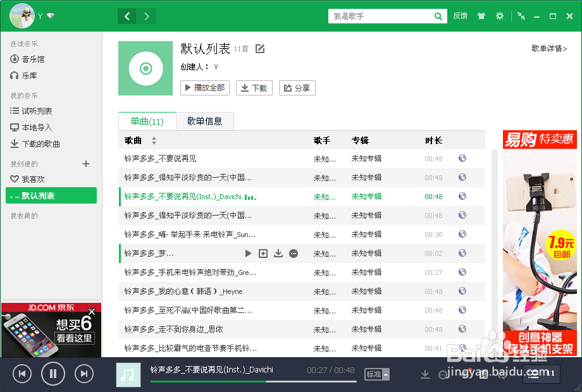The height and width of the screenshot is (392, 582).
Task: Switch to the 歌单信息 tab
Action: tap(205, 121)
